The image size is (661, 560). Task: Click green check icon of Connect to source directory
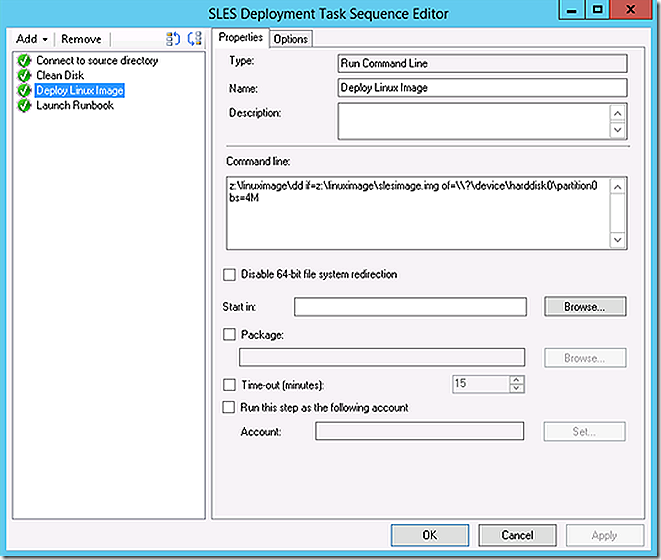(x=24, y=61)
